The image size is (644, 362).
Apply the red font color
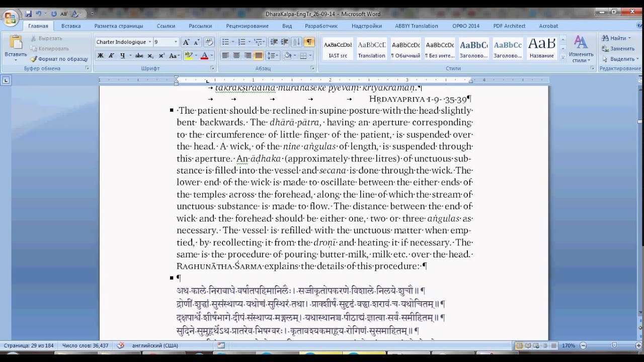pyautogui.click(x=204, y=56)
